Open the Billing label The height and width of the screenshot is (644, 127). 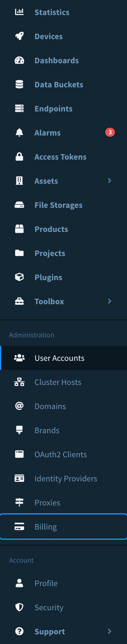46,527
